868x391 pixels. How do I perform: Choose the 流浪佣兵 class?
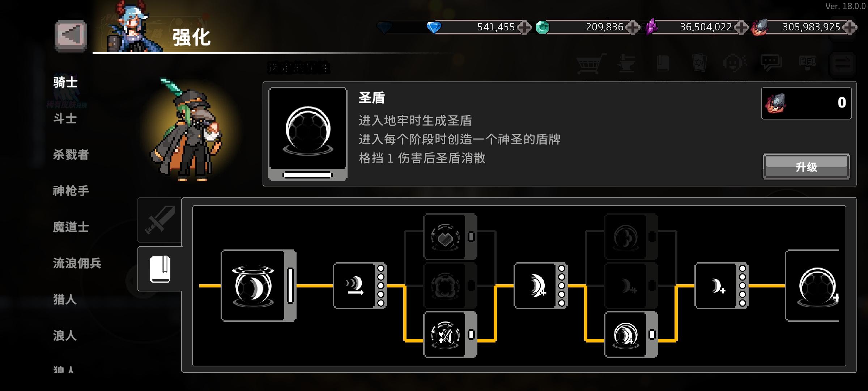pyautogui.click(x=77, y=263)
